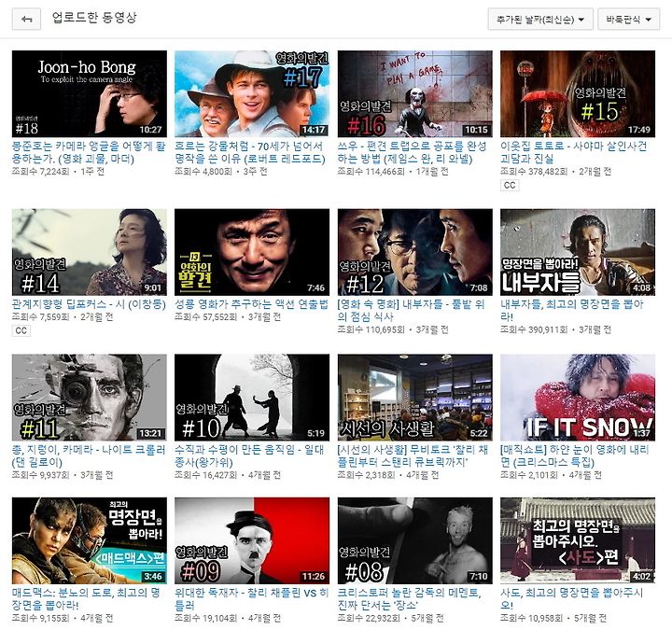
Task: Open the #14 시 thumbnail
Action: pyautogui.click(x=90, y=252)
